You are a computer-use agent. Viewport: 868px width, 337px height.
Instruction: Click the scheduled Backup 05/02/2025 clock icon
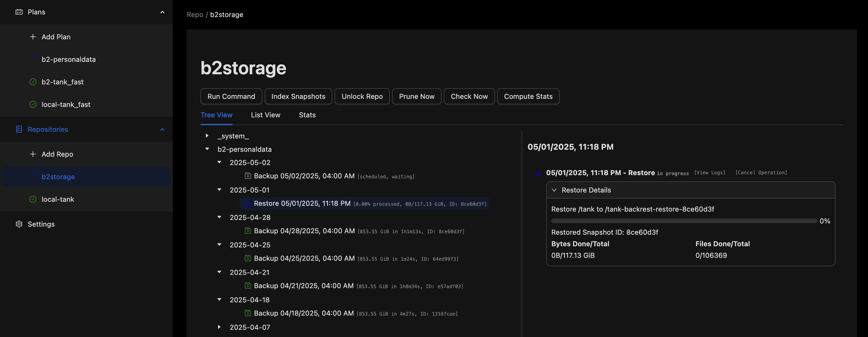(x=248, y=176)
